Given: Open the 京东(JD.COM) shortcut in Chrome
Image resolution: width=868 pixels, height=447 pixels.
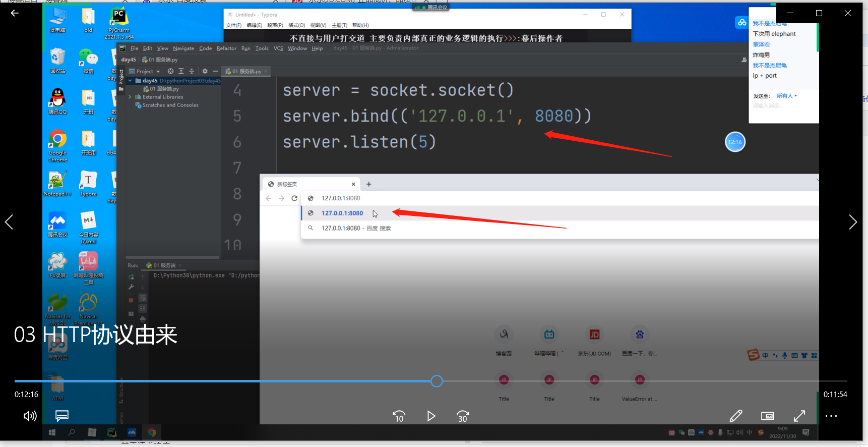Looking at the screenshot, I should pyautogui.click(x=594, y=342).
